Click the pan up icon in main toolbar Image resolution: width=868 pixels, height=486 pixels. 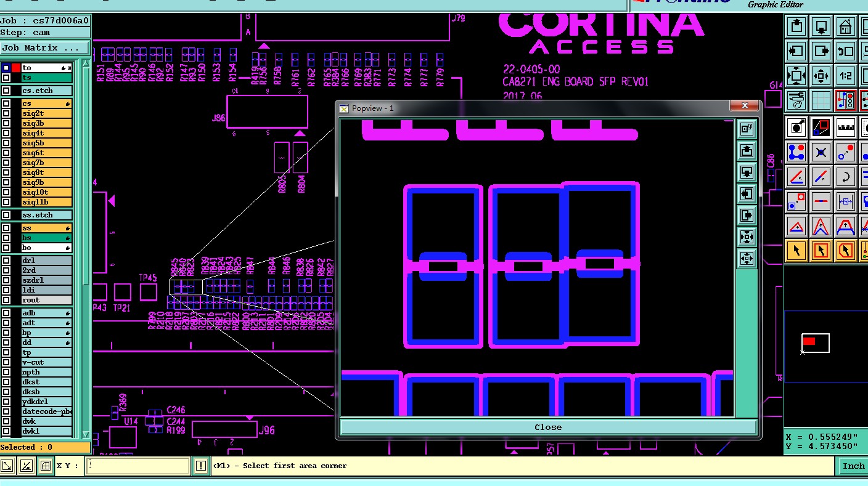796,26
